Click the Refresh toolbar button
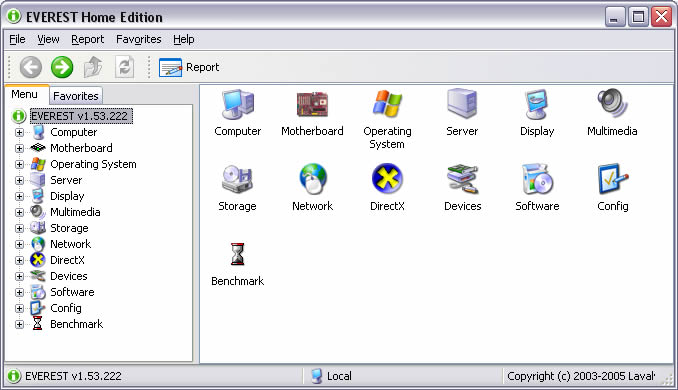678x390 pixels. point(124,67)
